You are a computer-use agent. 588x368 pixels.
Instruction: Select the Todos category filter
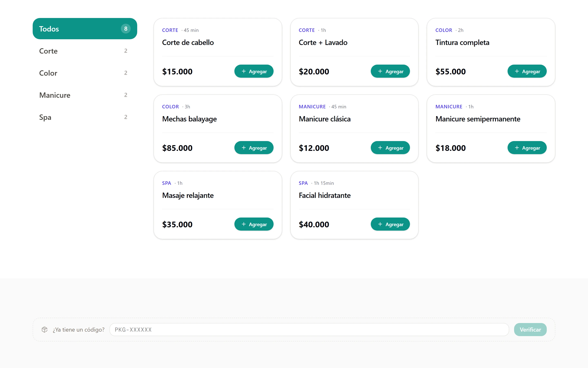(85, 29)
